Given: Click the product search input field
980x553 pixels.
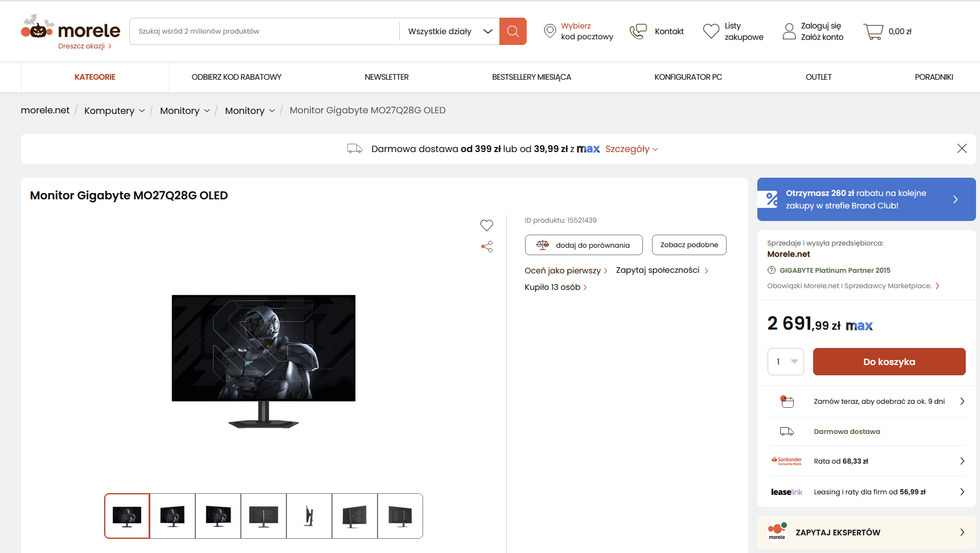Looking at the screenshot, I should 265,31.
